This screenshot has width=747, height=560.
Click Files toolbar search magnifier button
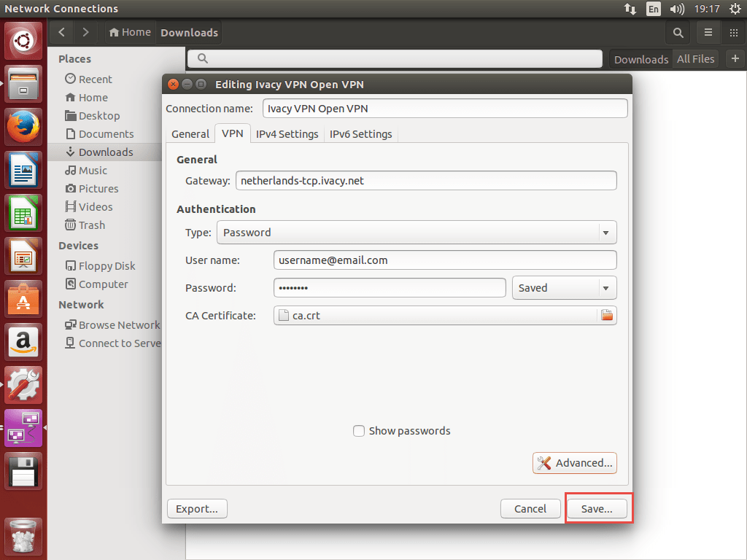[x=678, y=32]
